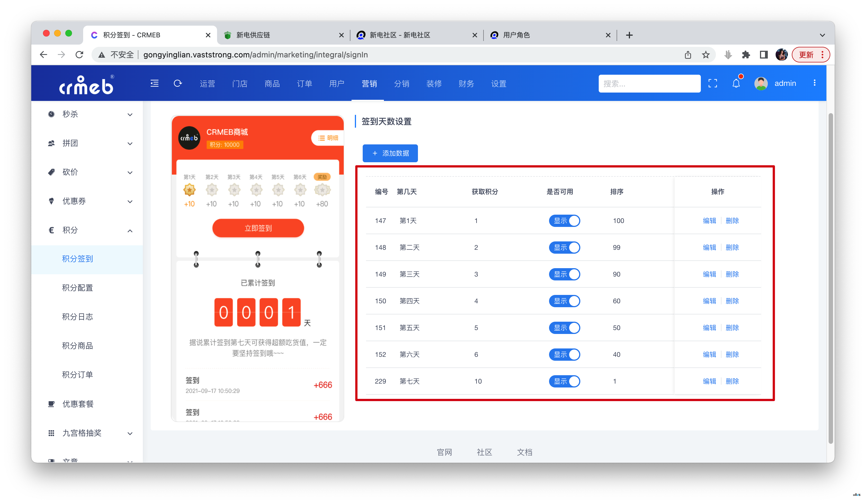Image resolution: width=866 pixels, height=504 pixels.
Task: Open the 运营 top menu
Action: (x=207, y=83)
